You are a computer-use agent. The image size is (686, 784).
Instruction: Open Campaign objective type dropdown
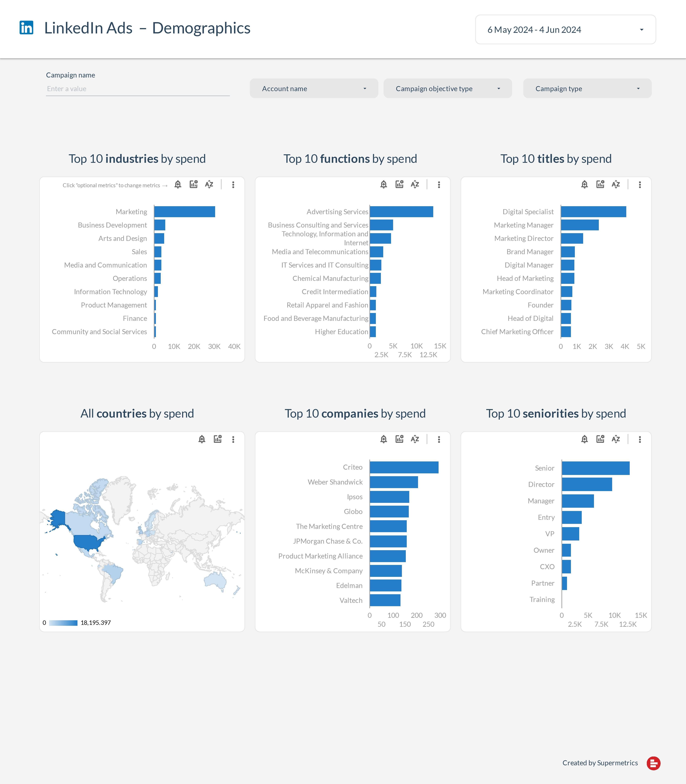click(448, 88)
